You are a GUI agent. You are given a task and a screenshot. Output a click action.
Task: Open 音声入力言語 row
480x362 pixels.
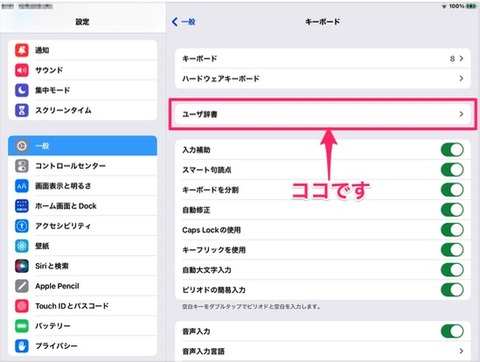point(323,351)
